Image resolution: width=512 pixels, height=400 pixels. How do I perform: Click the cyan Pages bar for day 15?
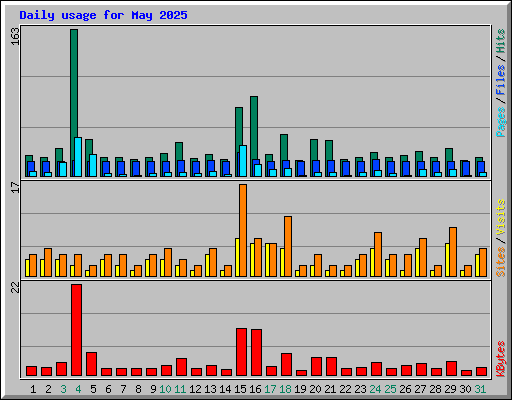[x=243, y=161]
